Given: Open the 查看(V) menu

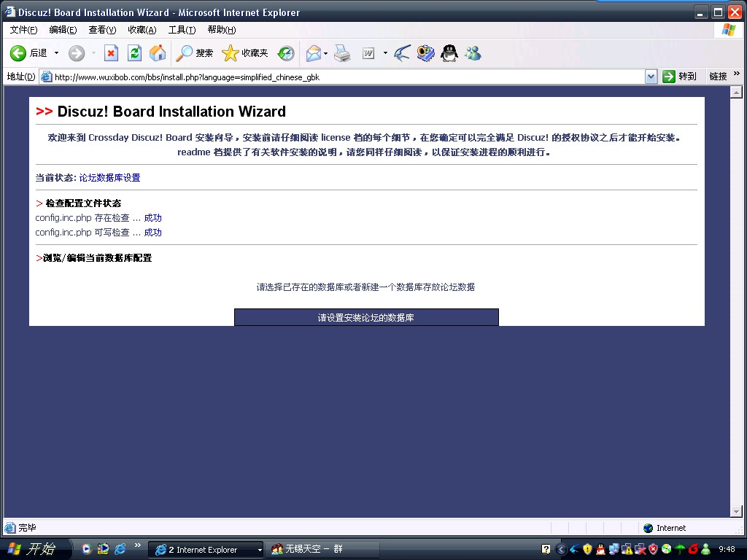Looking at the screenshot, I should pyautogui.click(x=102, y=30).
